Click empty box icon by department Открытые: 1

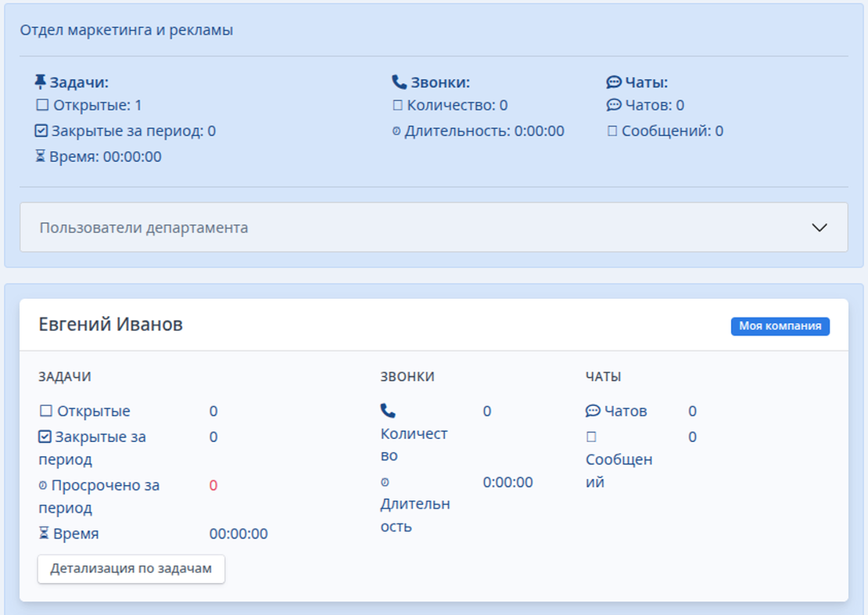42,106
